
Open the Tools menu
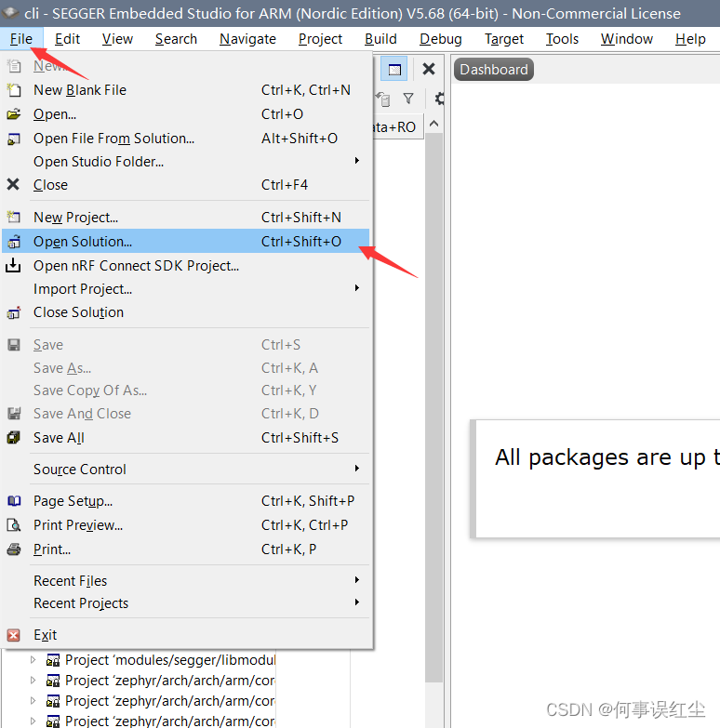(x=562, y=39)
